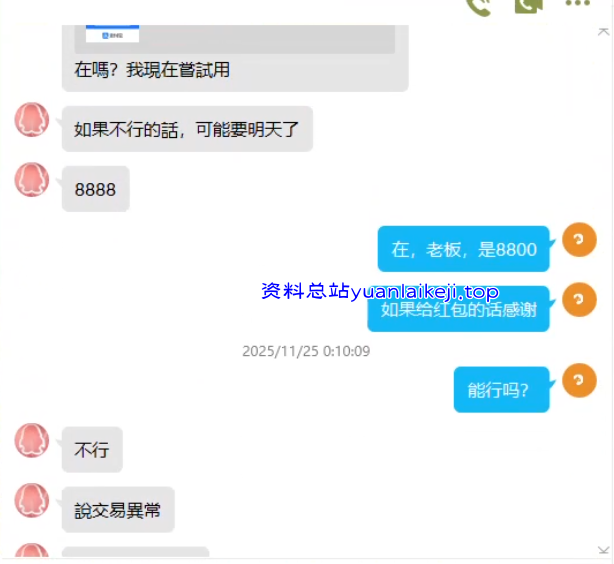Image resolution: width=614 pixels, height=564 pixels.
Task: Open the three-dots more options menu
Action: click(x=578, y=3)
